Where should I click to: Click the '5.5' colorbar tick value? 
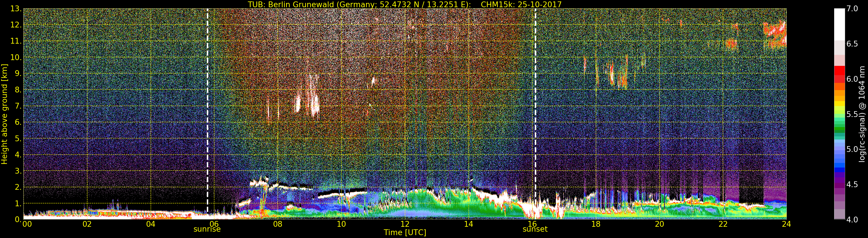point(852,114)
